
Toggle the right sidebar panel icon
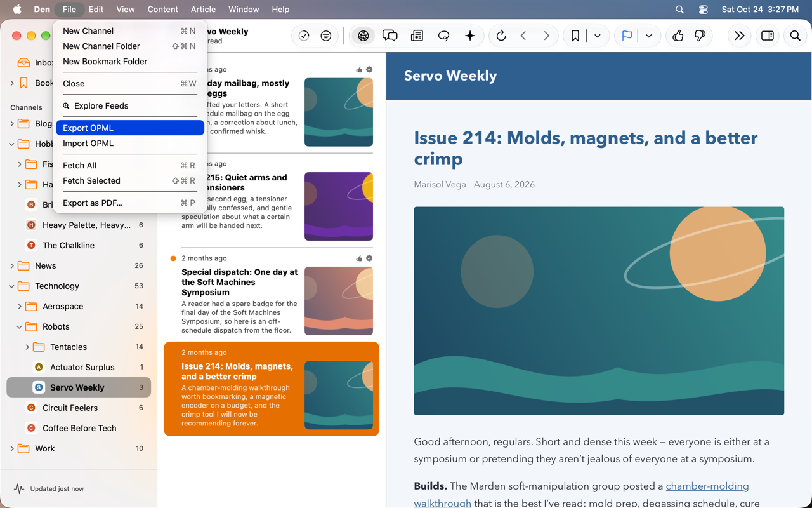[x=768, y=36]
